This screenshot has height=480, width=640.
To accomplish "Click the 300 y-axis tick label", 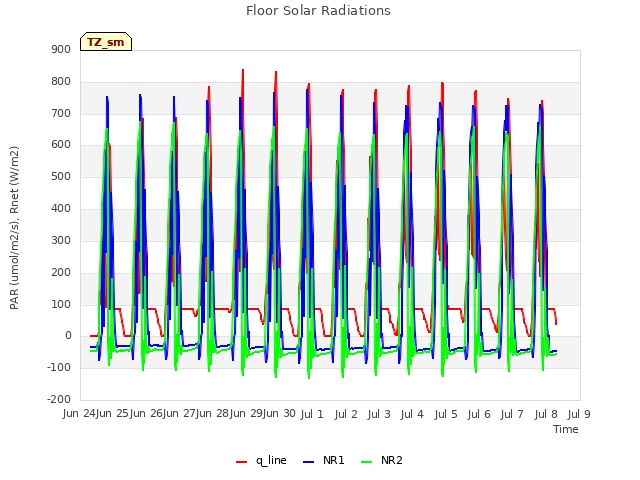I will click(x=61, y=240).
